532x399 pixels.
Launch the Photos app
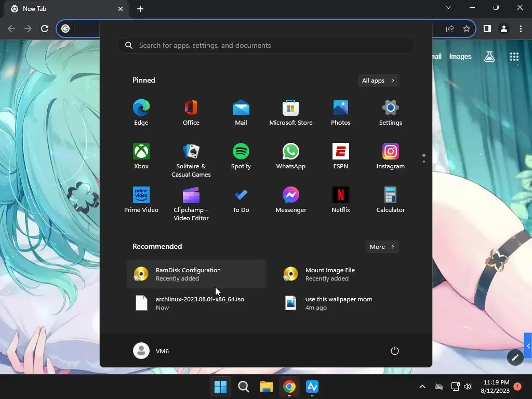pyautogui.click(x=341, y=113)
